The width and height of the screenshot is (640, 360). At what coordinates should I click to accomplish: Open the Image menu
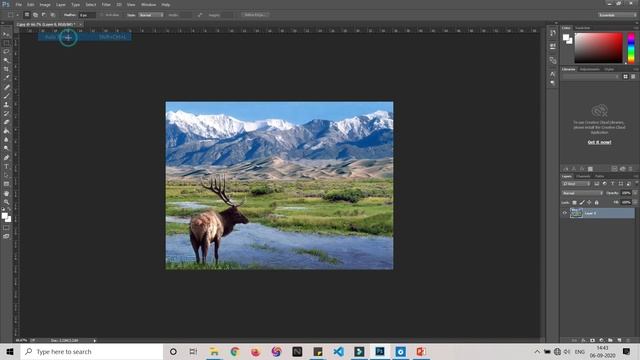pyautogui.click(x=45, y=4)
